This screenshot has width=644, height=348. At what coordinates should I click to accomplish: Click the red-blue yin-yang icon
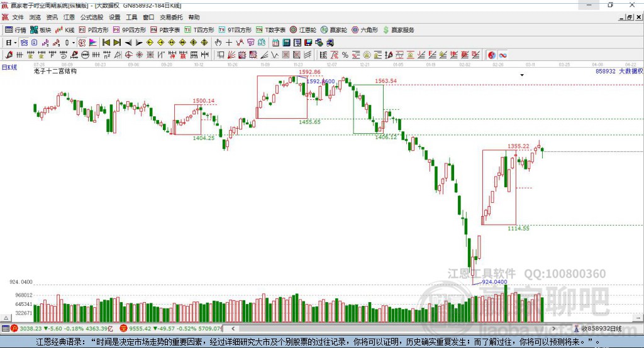tap(492, 55)
